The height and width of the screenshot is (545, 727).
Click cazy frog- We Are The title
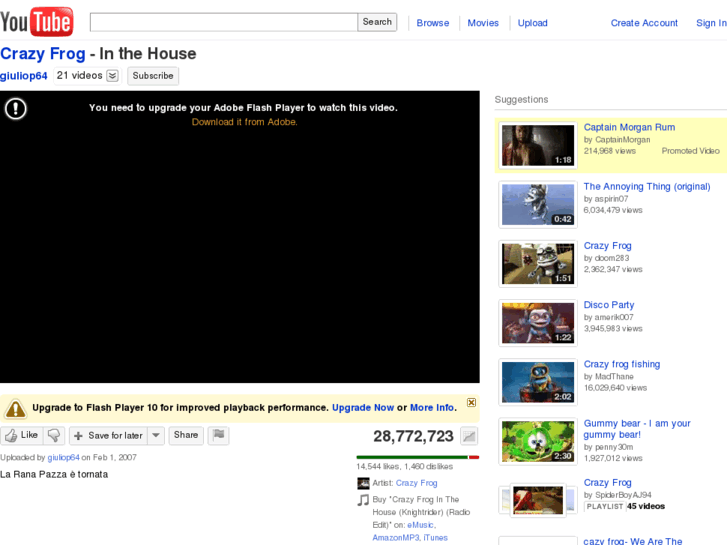632,541
